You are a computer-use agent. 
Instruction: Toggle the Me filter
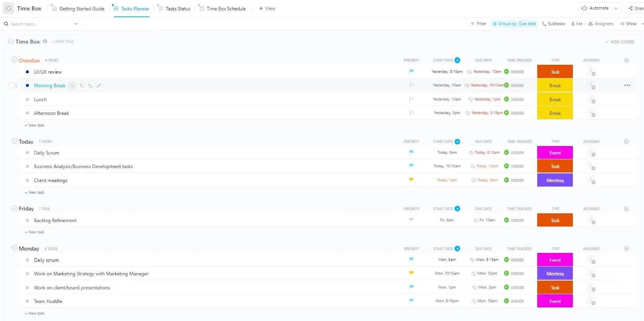[x=577, y=24]
